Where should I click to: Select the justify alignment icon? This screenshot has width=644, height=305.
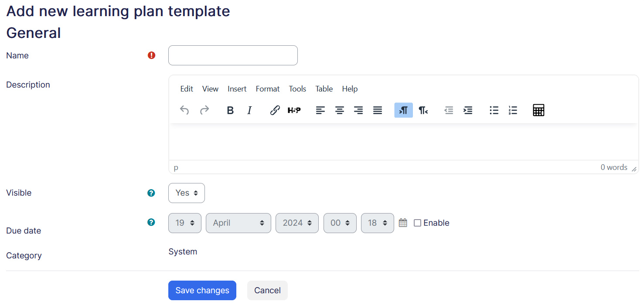(x=378, y=111)
